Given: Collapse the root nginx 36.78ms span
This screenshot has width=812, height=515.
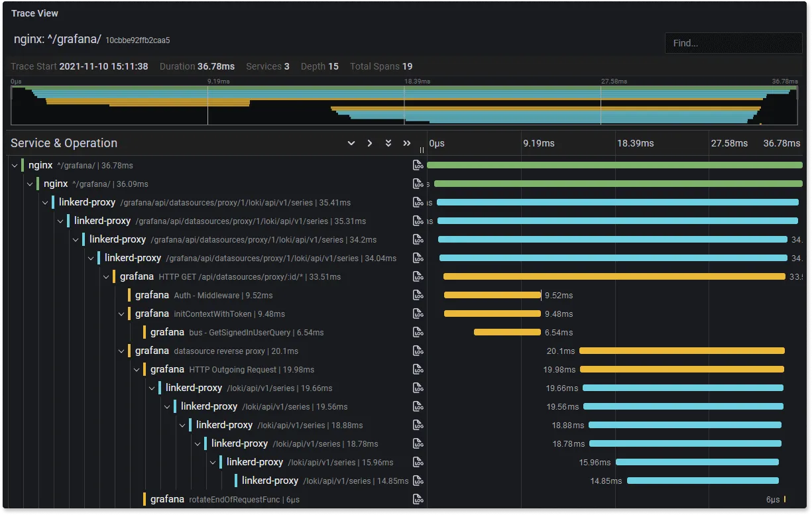Looking at the screenshot, I should tap(15, 165).
